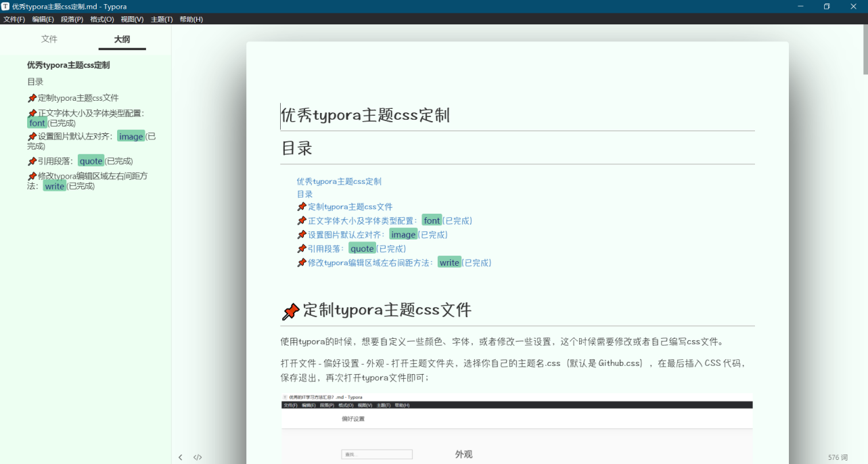Select outline item 目录
Screen dimensions: 868x464
[35, 81]
